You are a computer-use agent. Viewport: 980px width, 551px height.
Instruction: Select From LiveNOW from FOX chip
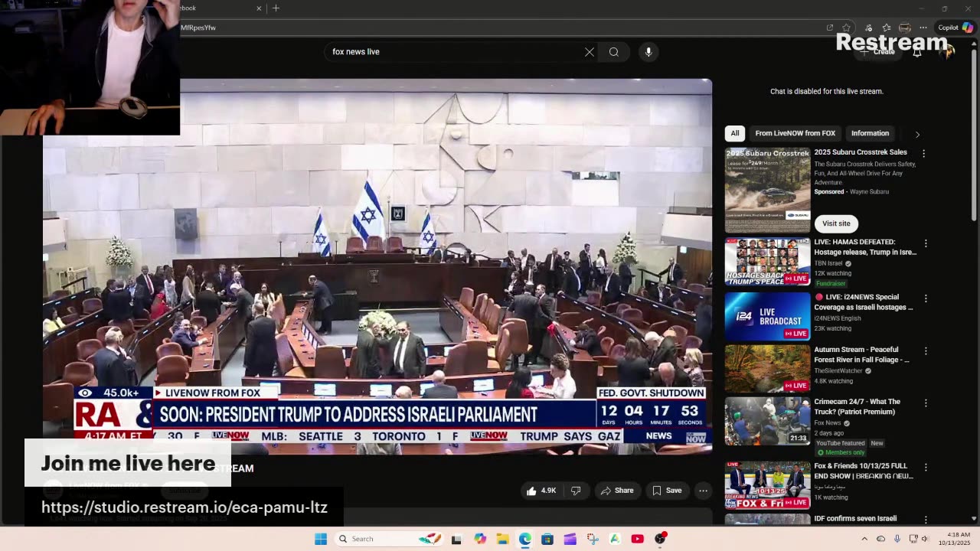(x=795, y=133)
